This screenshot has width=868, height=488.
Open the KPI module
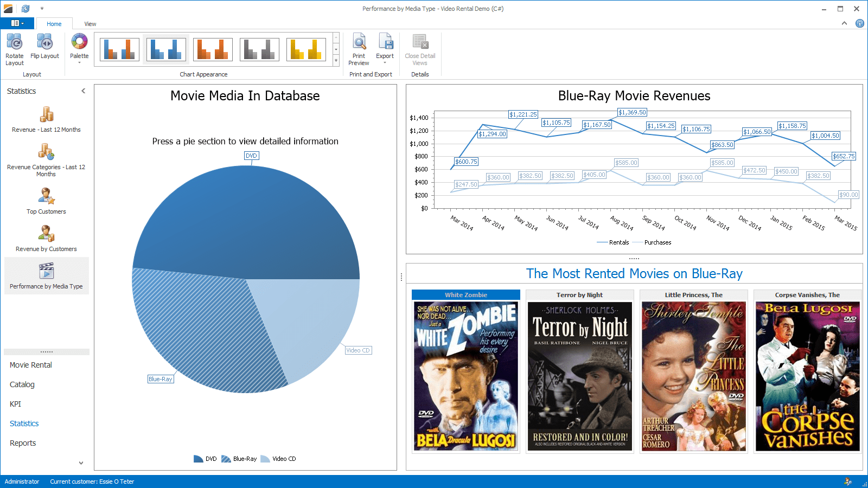pyautogui.click(x=15, y=404)
